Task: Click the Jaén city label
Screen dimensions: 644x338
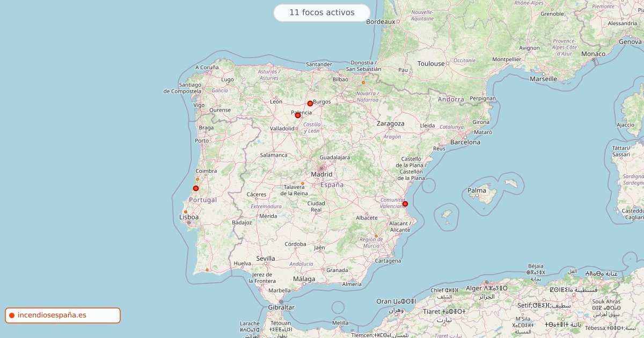Action: pos(319,247)
